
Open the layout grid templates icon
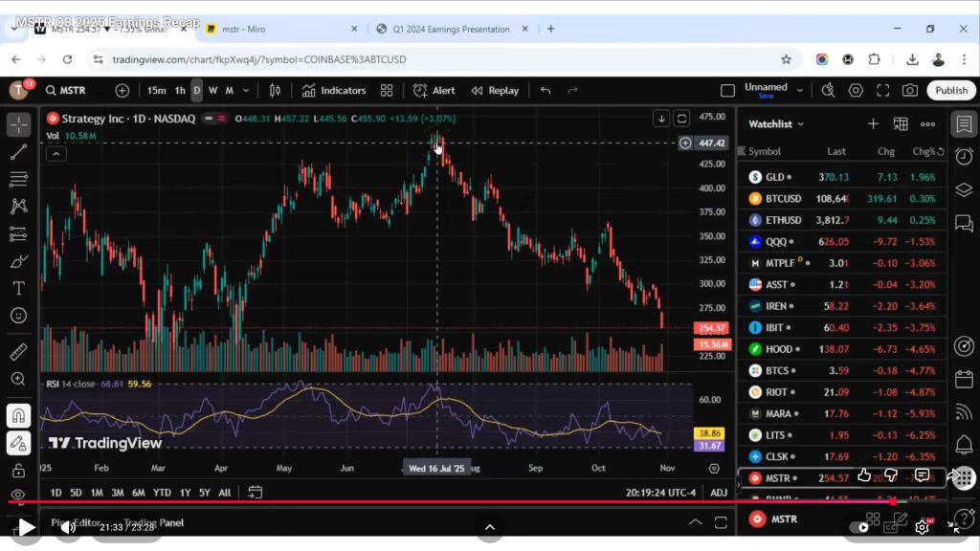click(387, 90)
